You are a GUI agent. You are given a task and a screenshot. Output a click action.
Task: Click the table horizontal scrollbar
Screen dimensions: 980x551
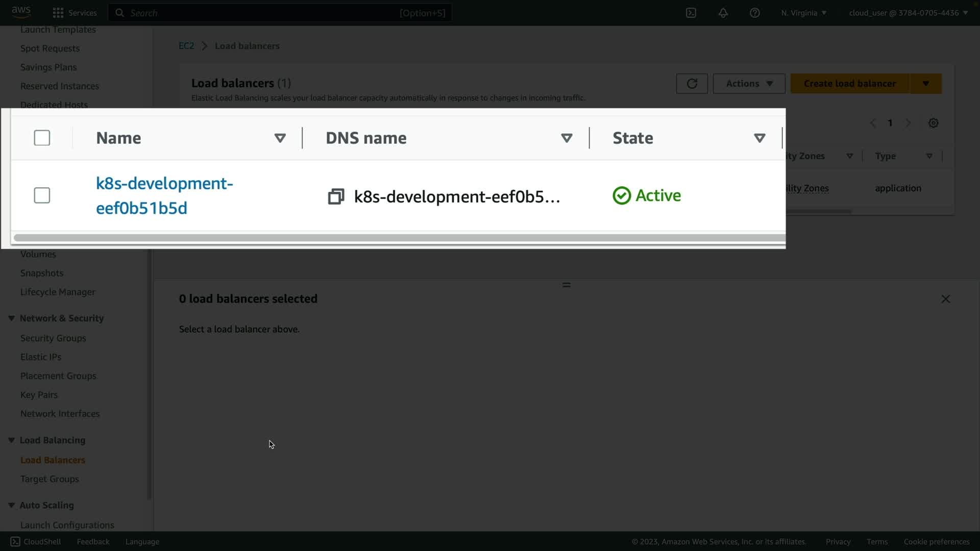coord(398,238)
